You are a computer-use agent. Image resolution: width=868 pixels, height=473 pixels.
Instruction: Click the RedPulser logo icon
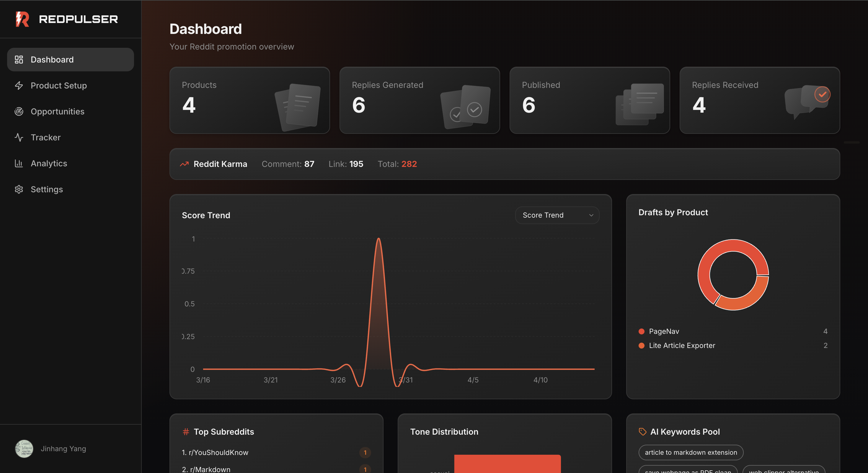[22, 19]
